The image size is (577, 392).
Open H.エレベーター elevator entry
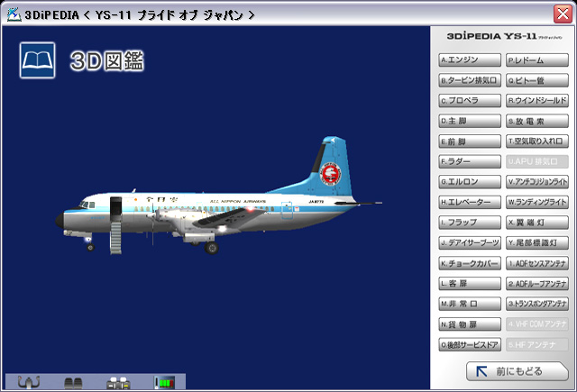coord(470,202)
